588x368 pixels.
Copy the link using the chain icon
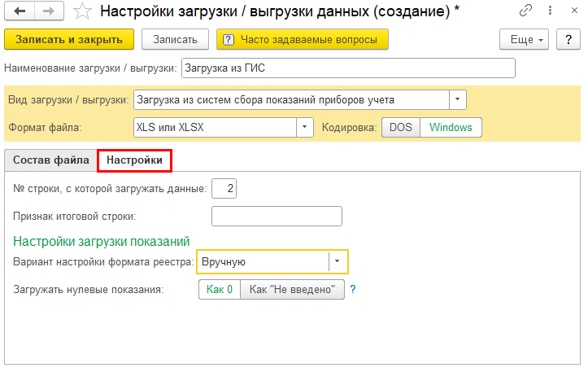(x=525, y=11)
